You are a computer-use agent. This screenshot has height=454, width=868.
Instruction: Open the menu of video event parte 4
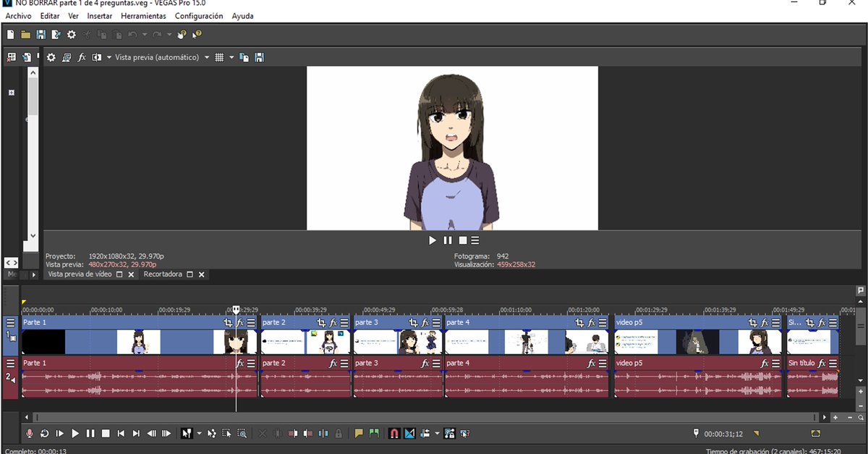(602, 323)
